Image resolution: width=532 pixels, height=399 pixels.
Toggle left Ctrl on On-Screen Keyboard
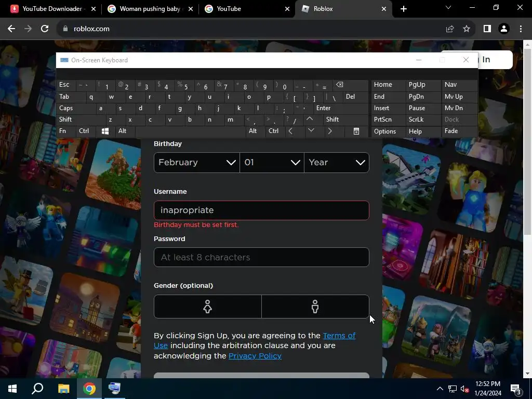point(86,131)
